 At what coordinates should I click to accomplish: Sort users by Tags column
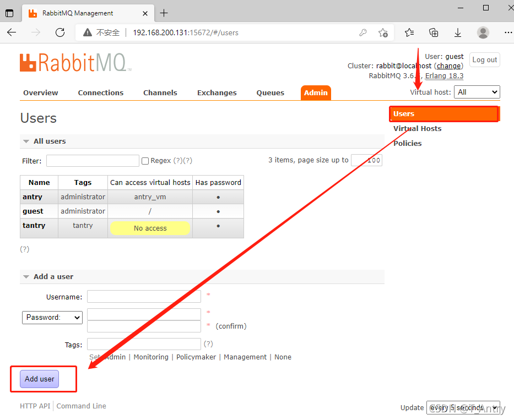[x=83, y=183]
